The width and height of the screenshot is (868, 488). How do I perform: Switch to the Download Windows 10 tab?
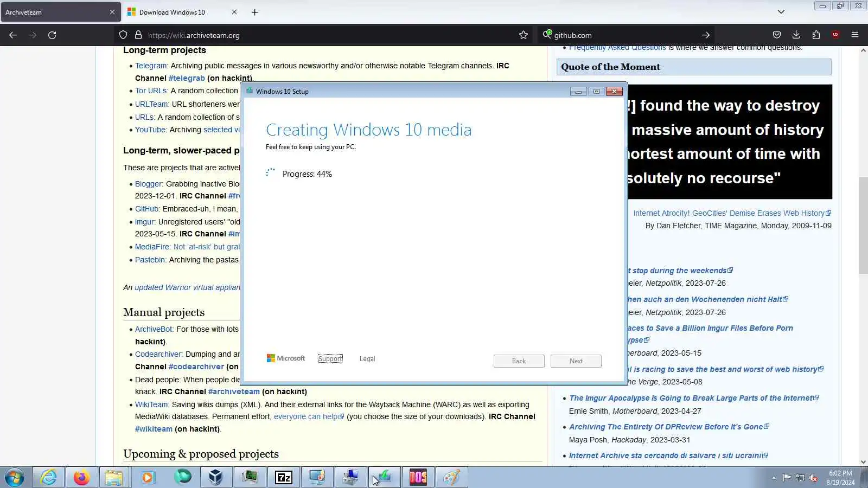183,12
